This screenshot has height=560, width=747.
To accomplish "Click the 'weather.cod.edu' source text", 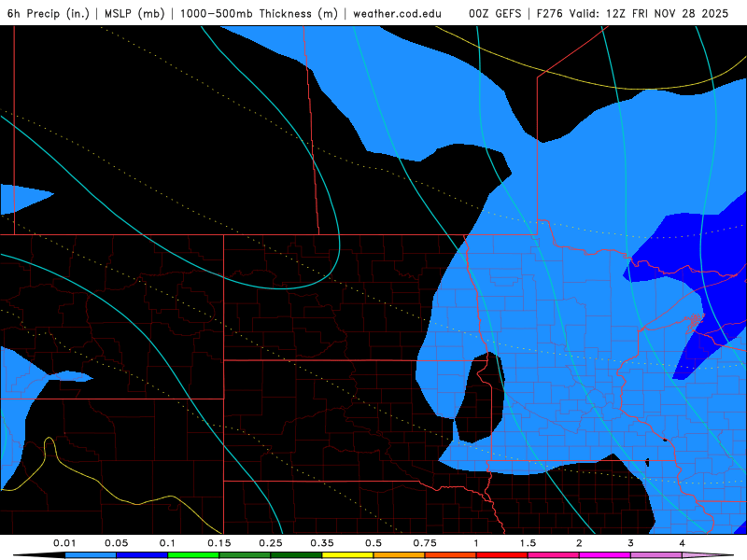I will coord(398,13).
